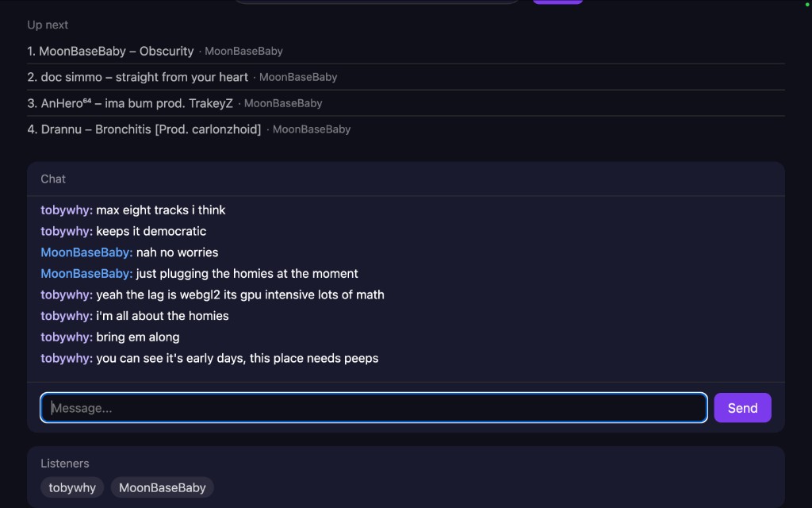Click tobywhy username on "bring em along"
This screenshot has width=812, height=508.
[67, 337]
